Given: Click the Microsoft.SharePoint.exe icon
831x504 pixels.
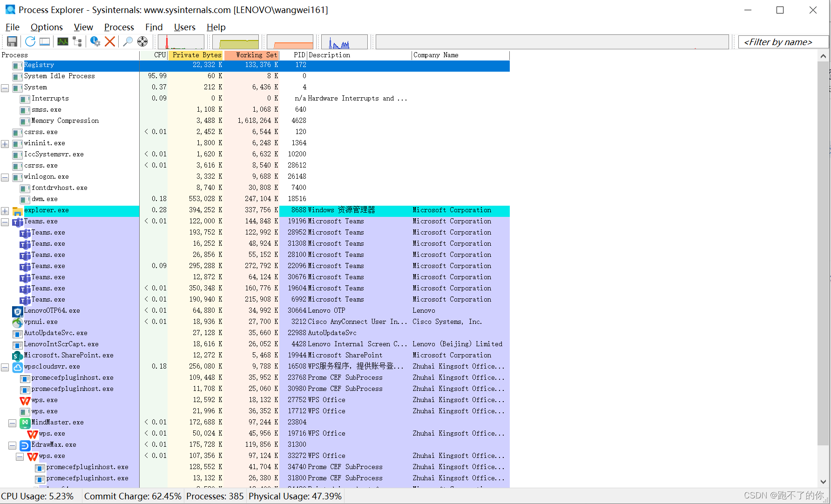Looking at the screenshot, I should pos(18,356).
